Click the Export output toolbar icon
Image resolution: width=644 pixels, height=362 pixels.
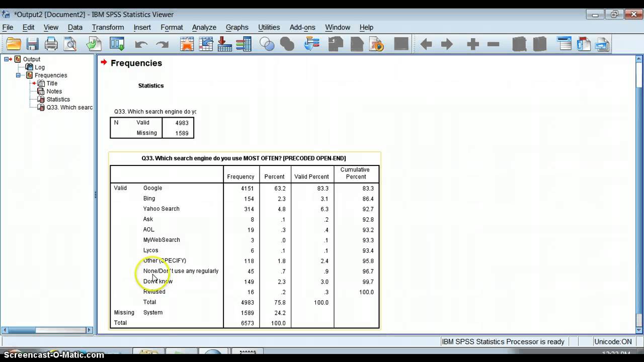(x=94, y=44)
